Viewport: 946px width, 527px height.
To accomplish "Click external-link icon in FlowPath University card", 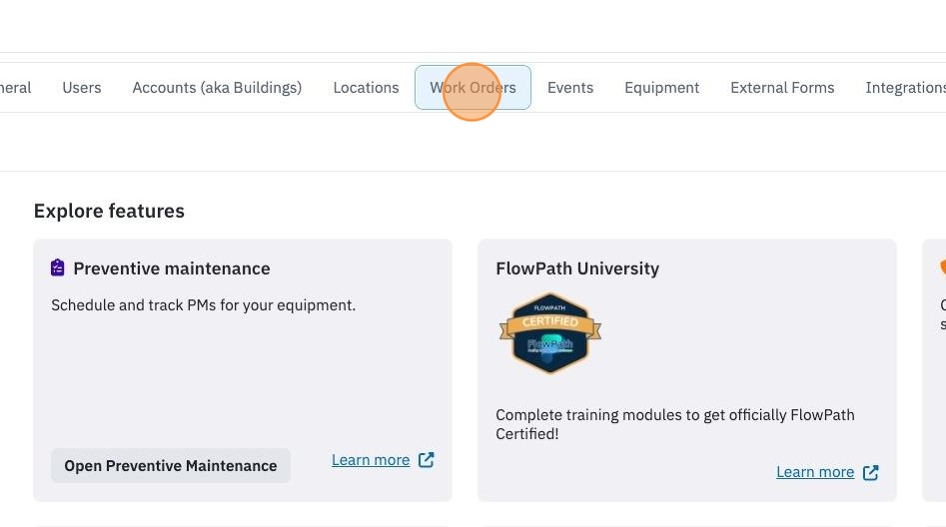I will click(871, 472).
